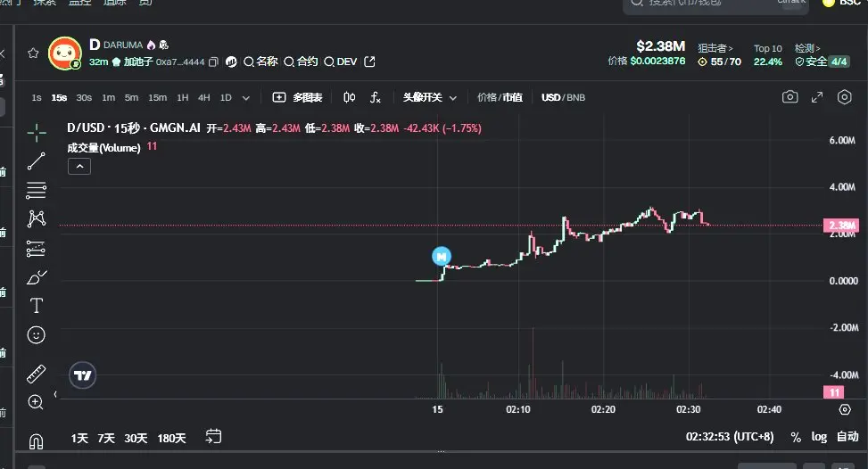
Task: Switch to the 5m timeframe
Action: (131, 97)
